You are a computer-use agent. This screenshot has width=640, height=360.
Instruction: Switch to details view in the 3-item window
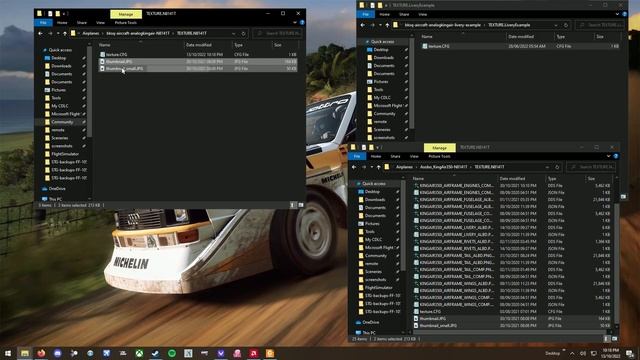[293, 205]
